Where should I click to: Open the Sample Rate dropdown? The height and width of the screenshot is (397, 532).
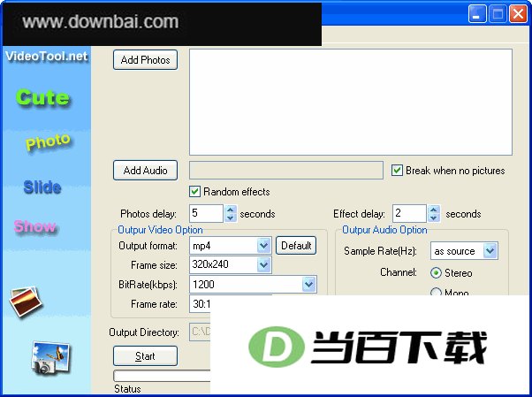point(490,251)
